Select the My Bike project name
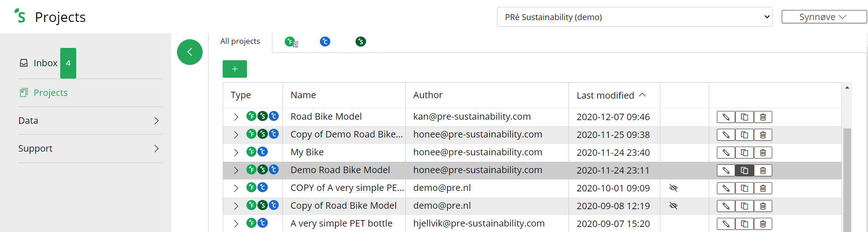 tap(307, 152)
